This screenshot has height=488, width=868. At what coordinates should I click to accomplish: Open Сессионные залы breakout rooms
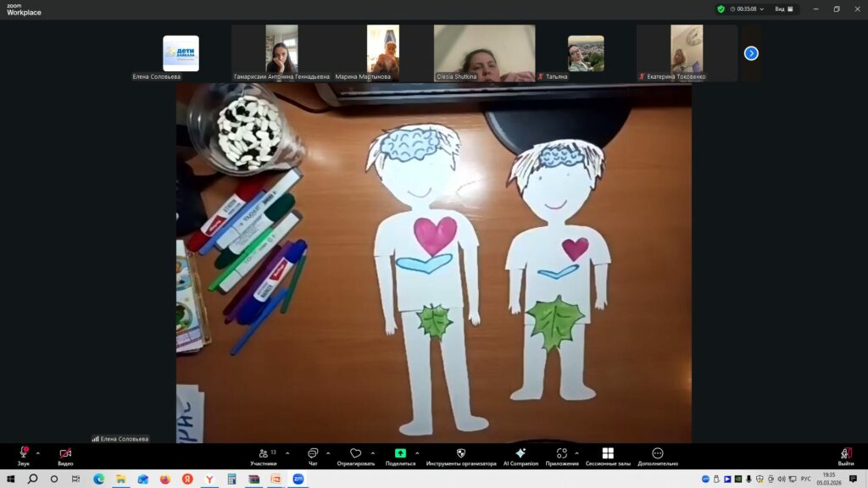[607, 454]
